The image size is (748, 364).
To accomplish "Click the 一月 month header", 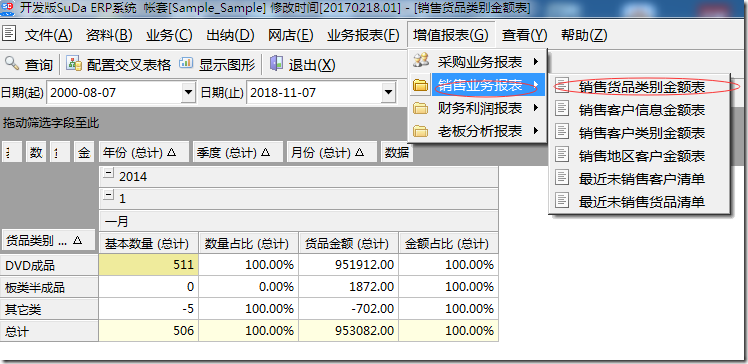I will (x=298, y=221).
